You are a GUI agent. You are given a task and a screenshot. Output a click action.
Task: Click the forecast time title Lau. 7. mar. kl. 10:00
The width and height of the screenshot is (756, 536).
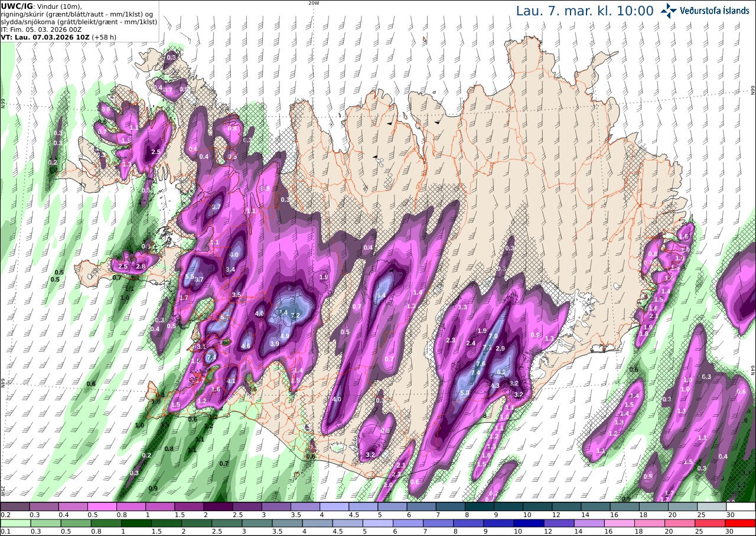point(585,11)
